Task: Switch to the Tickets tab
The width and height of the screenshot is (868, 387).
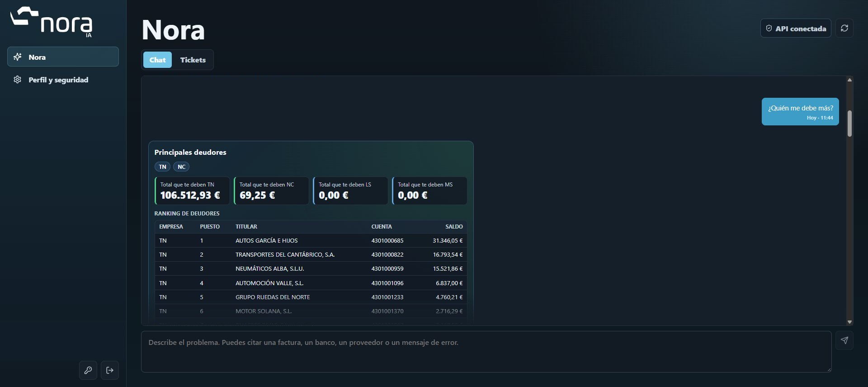Action: click(193, 60)
